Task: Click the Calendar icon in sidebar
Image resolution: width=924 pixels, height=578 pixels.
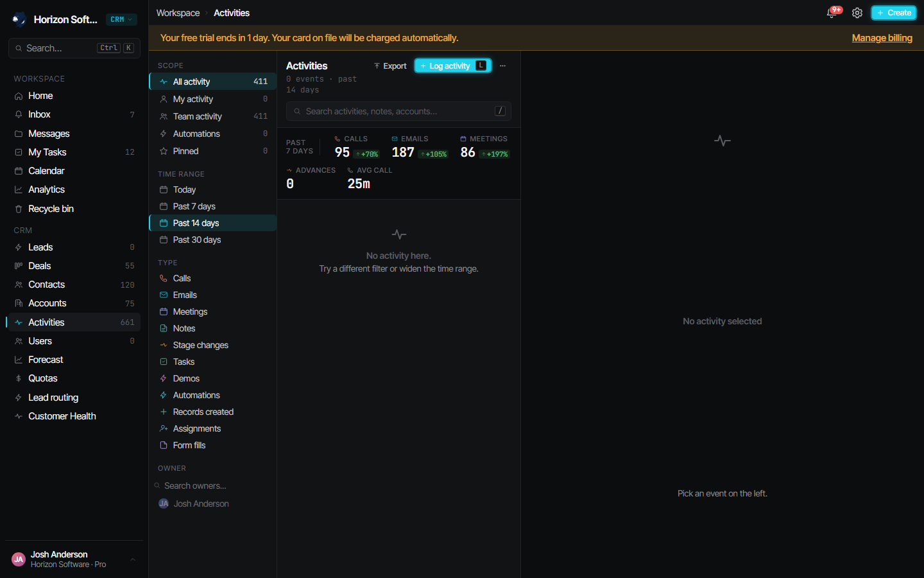Action: pyautogui.click(x=19, y=171)
